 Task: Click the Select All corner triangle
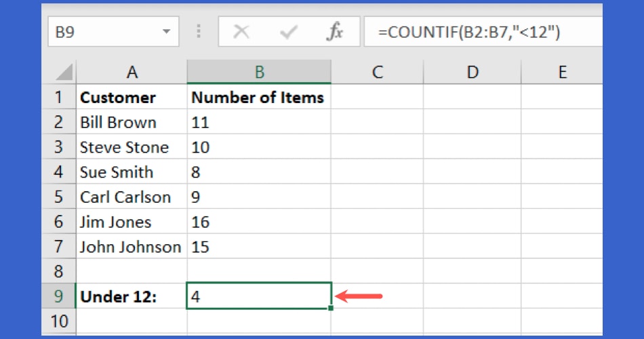coord(64,72)
